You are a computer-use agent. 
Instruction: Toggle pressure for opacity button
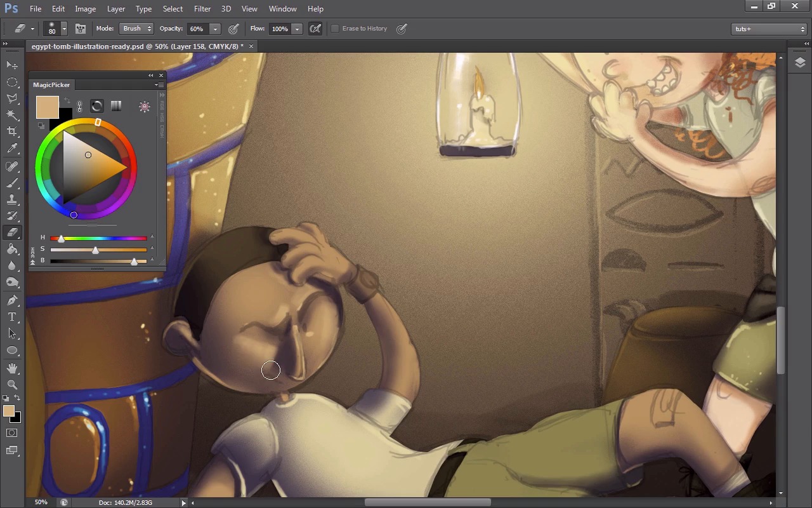[233, 29]
